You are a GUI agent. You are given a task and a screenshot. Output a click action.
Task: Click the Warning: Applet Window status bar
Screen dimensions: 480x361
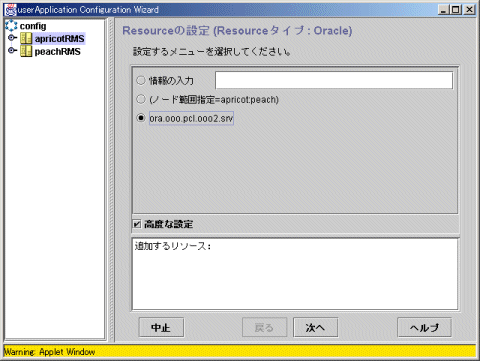pyautogui.click(x=240, y=351)
